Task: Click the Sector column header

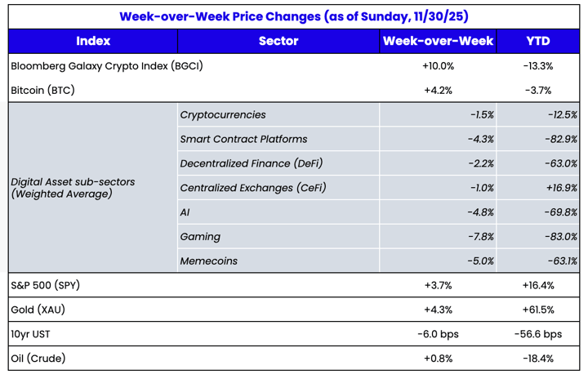Action: coord(278,41)
